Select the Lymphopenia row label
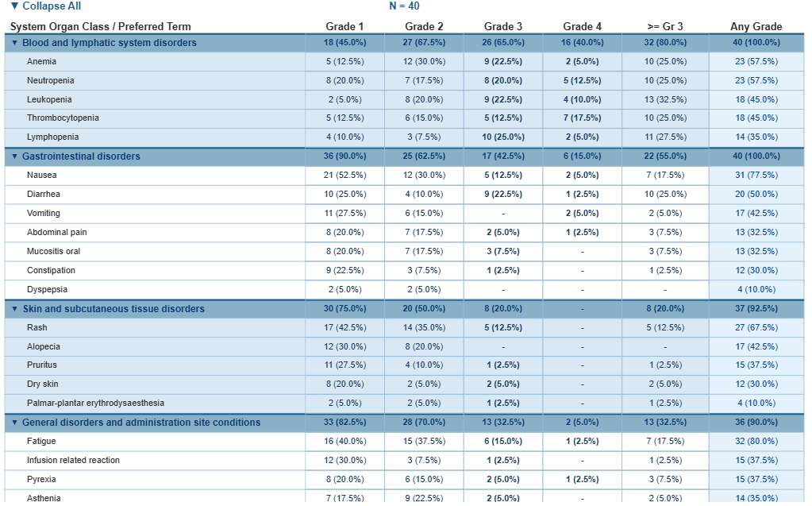812x506 pixels. [53, 137]
